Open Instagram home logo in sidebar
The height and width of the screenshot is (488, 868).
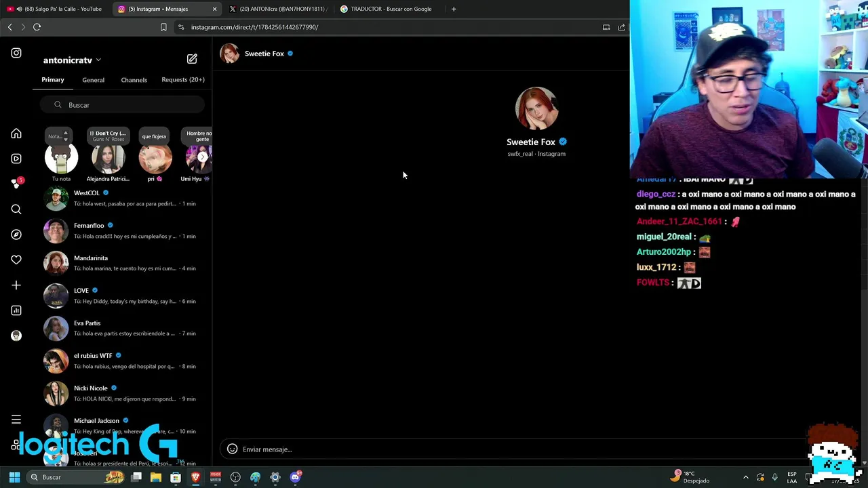pos(16,53)
